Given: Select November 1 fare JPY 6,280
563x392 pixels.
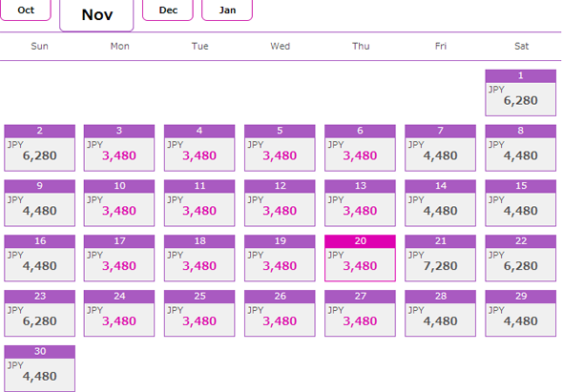Looking at the screenshot, I should coord(521,93).
